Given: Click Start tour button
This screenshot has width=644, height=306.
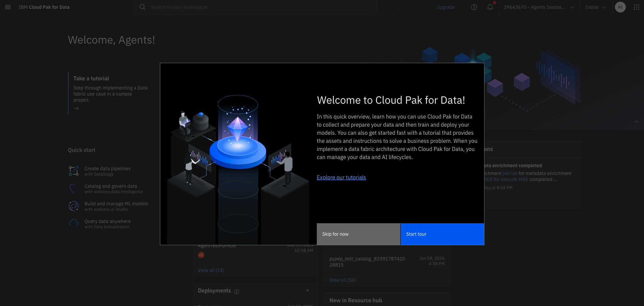Looking at the screenshot, I should (x=442, y=234).
